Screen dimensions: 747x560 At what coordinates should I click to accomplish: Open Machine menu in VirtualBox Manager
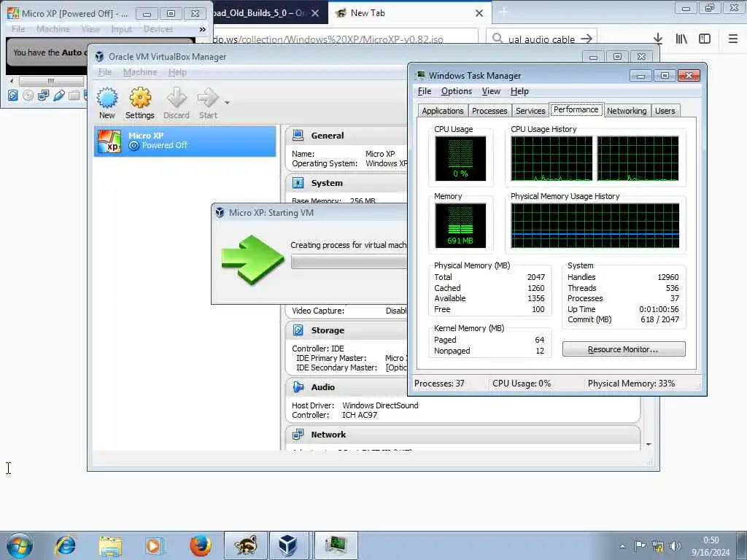tap(140, 72)
